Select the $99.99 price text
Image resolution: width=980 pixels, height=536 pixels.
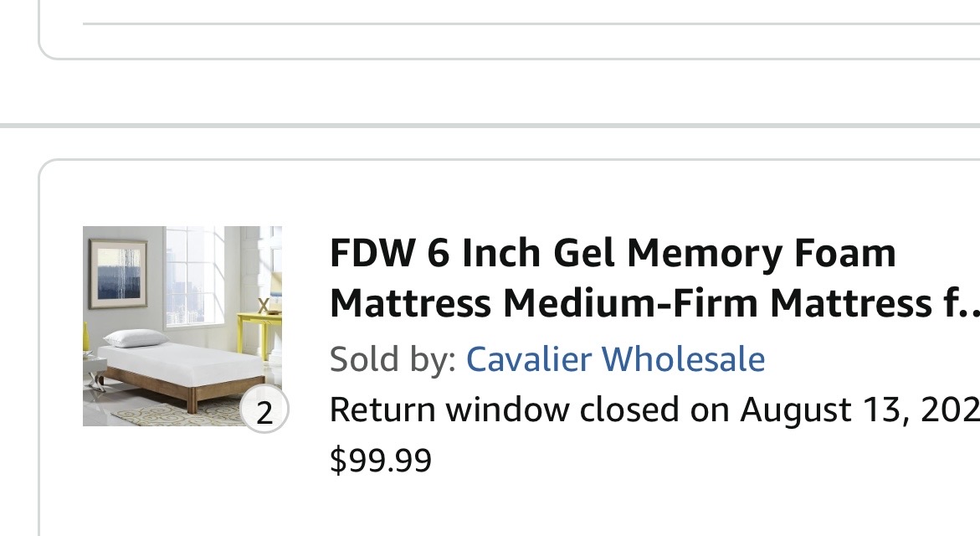[x=381, y=460]
